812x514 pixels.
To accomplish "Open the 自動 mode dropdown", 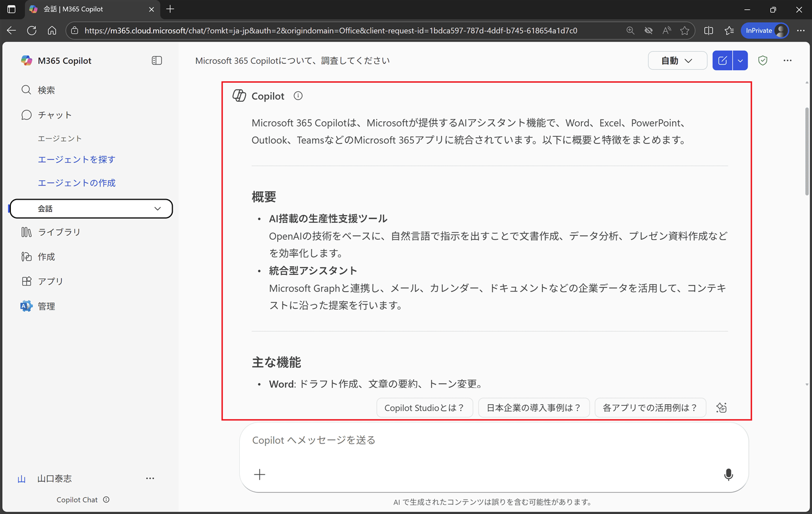I will point(677,61).
